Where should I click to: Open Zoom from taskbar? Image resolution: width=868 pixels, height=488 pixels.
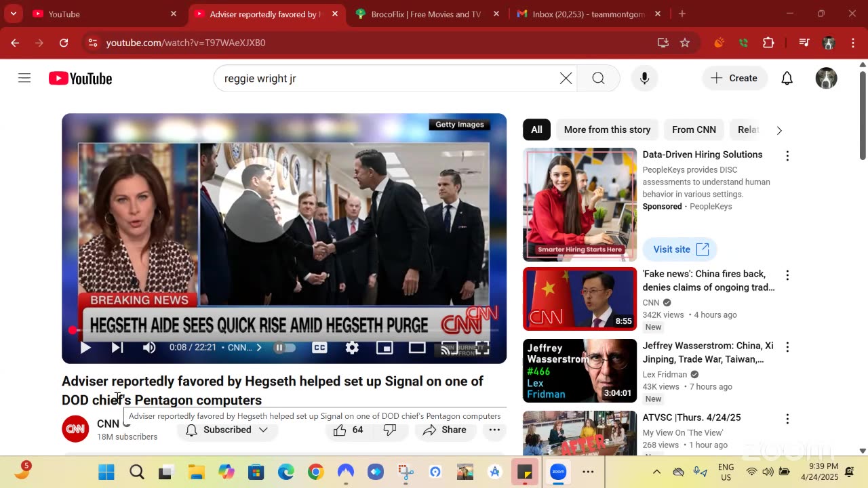click(558, 472)
